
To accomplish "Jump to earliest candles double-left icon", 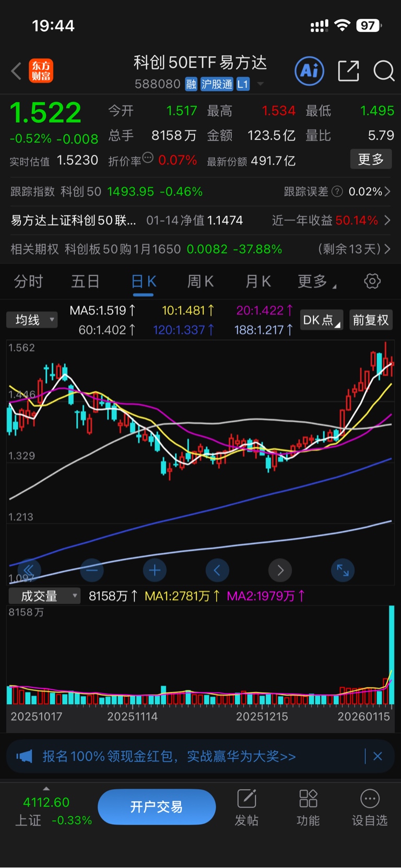I will pos(29,569).
